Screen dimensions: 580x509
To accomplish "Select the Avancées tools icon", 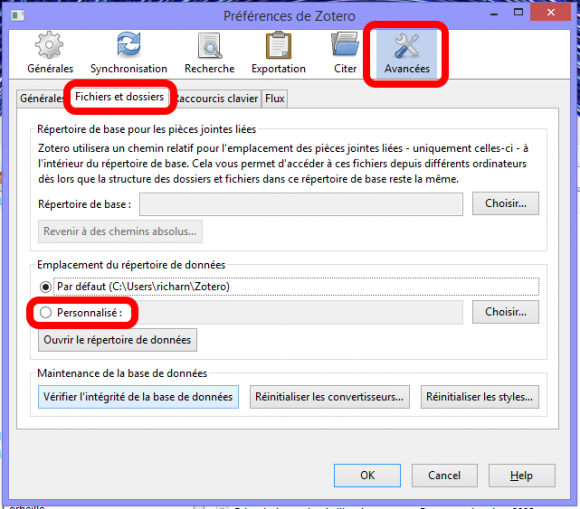I will pyautogui.click(x=407, y=45).
